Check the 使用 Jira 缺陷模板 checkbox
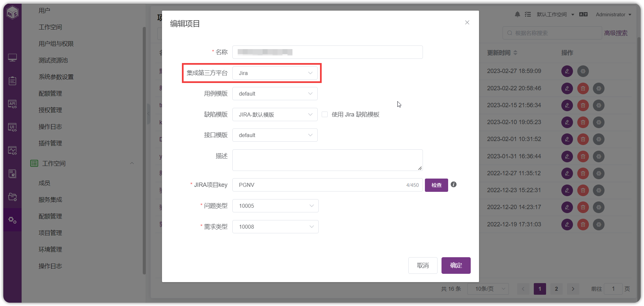644x306 pixels. 325,115
